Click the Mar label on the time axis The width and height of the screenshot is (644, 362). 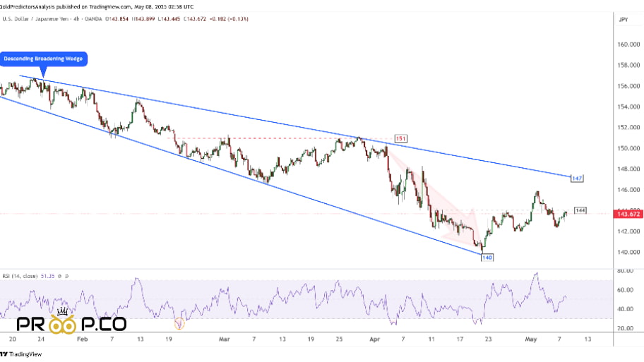point(225,339)
